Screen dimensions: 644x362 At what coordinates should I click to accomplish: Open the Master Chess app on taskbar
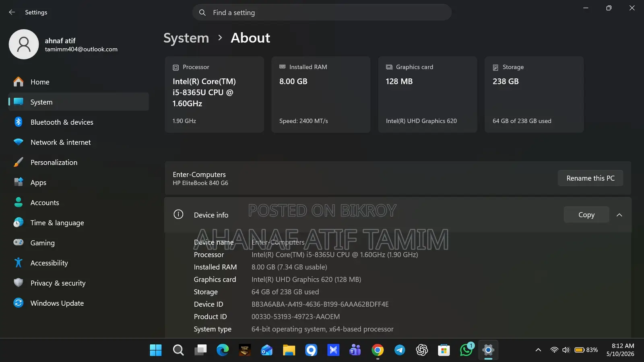tap(245, 350)
